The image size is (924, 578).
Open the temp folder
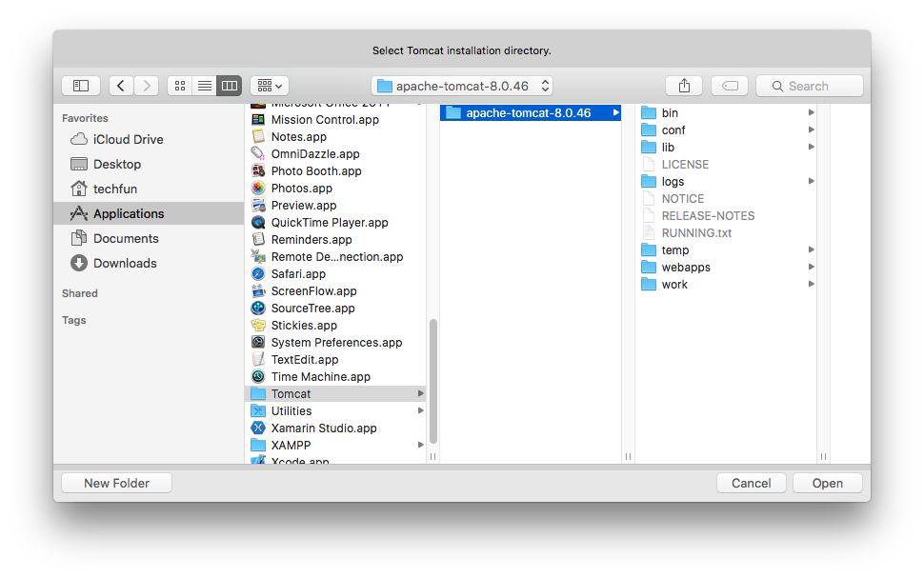pyautogui.click(x=727, y=249)
